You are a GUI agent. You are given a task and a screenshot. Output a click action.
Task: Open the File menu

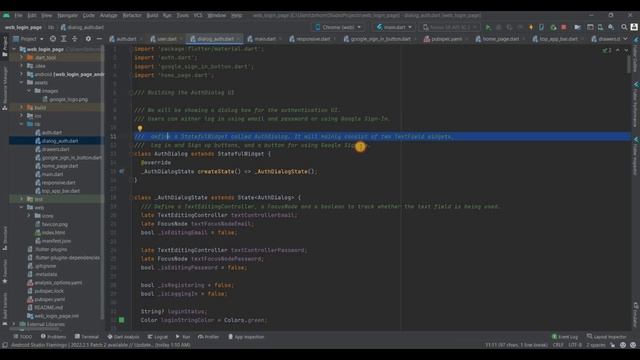click(x=18, y=16)
